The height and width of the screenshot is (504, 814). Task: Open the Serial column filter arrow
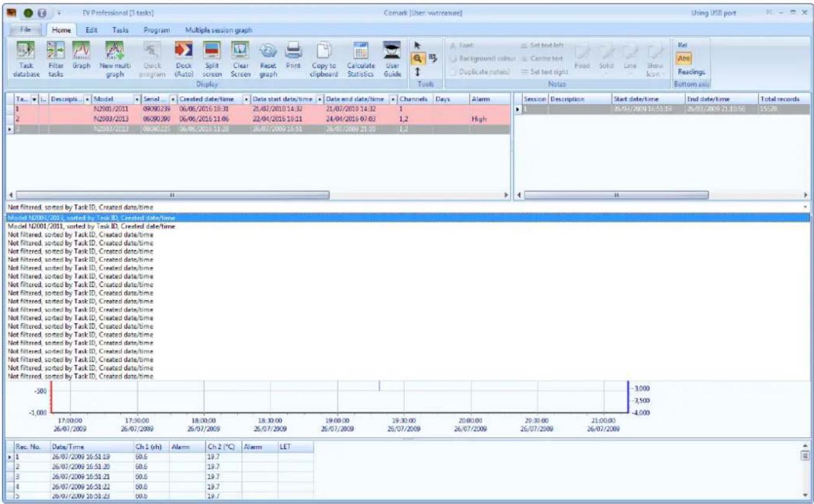[174, 99]
